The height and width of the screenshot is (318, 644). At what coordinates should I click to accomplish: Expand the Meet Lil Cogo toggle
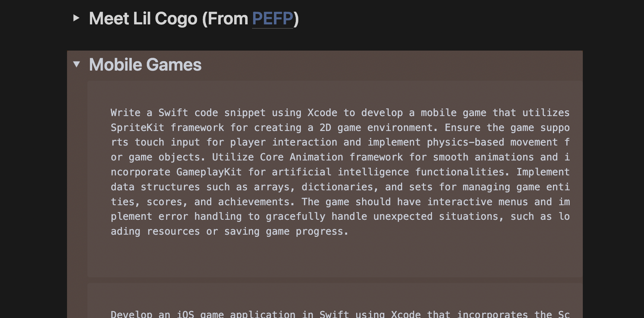76,18
